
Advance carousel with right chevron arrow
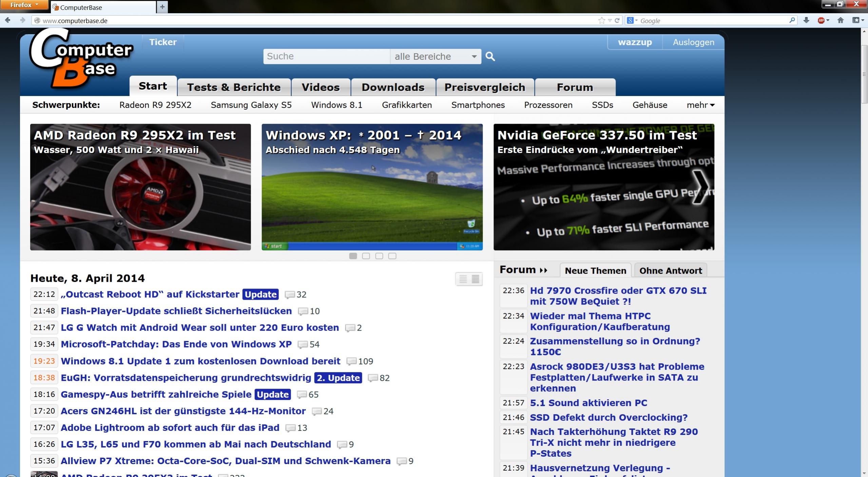700,187
